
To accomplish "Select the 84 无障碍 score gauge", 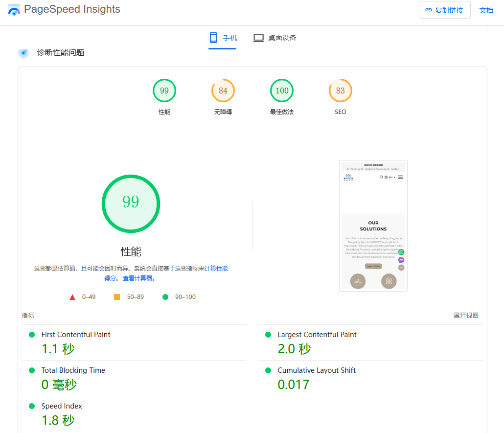I will coord(223,91).
